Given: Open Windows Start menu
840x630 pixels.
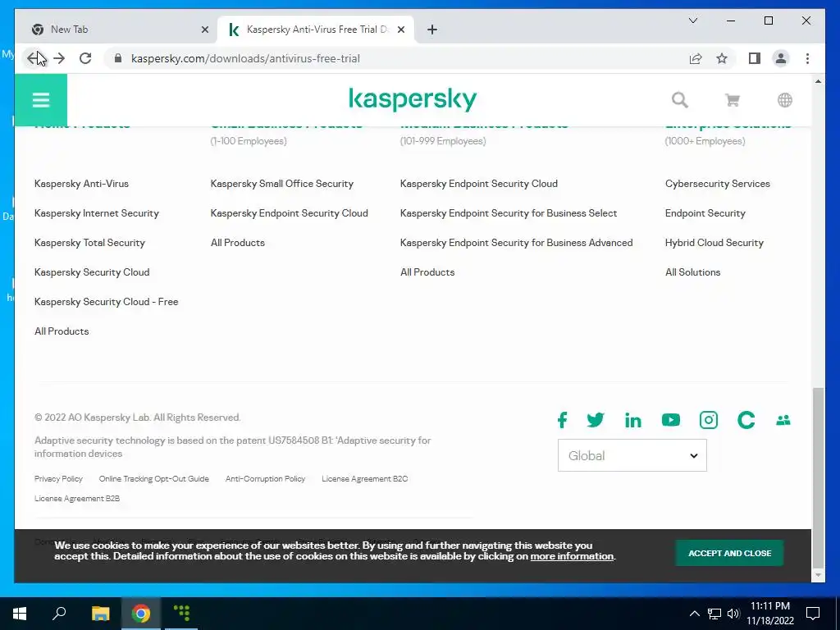Looking at the screenshot, I should coord(20,614).
